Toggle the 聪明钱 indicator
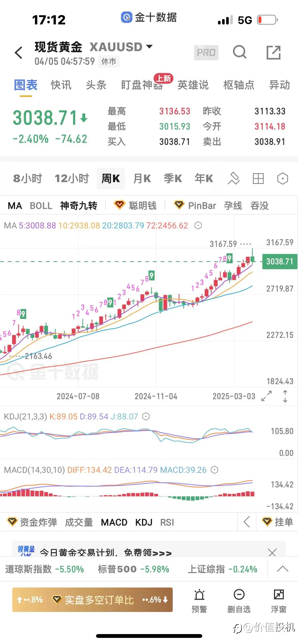This screenshot has width=298, height=644. (143, 206)
